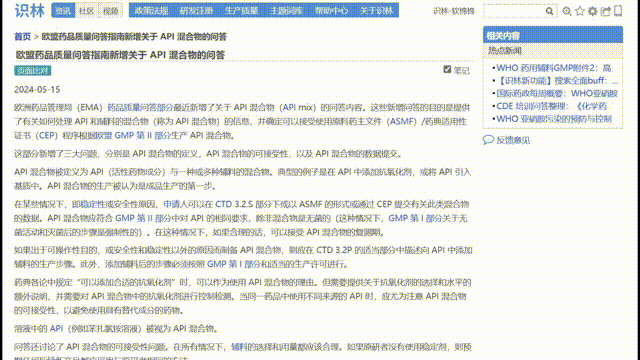Click the search magnifier icon in search box
Viewport: 640px width, 360px height.
tap(549, 11)
